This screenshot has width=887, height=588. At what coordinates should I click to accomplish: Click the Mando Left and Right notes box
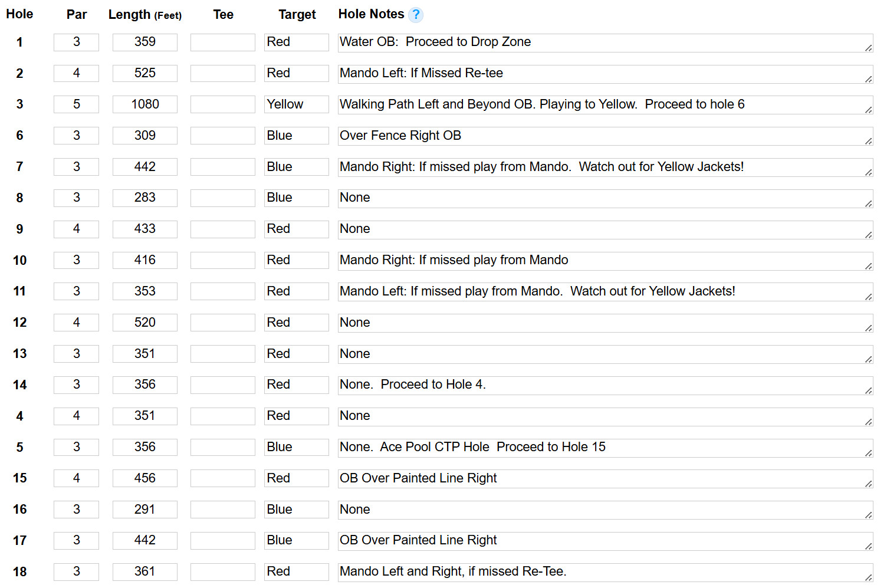point(605,572)
